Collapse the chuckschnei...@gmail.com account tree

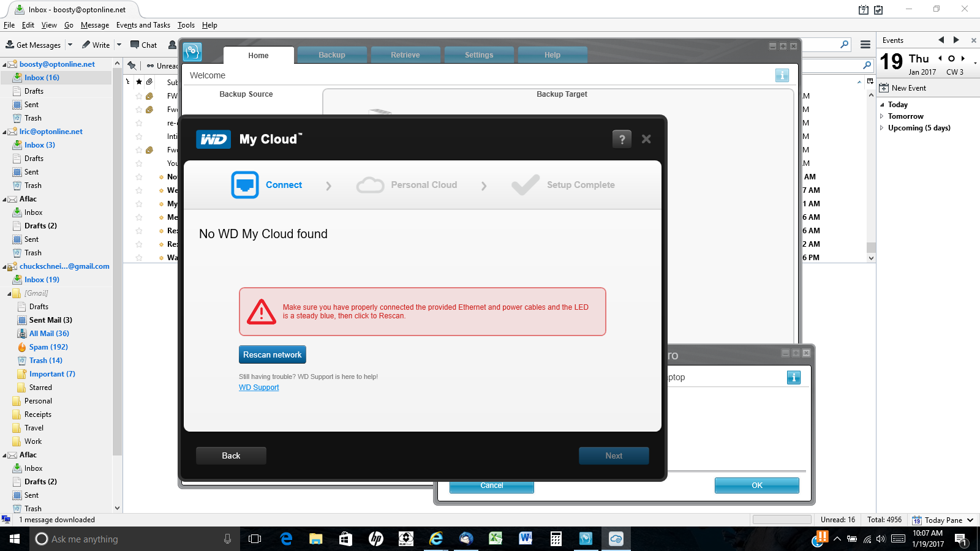pyautogui.click(x=4, y=266)
